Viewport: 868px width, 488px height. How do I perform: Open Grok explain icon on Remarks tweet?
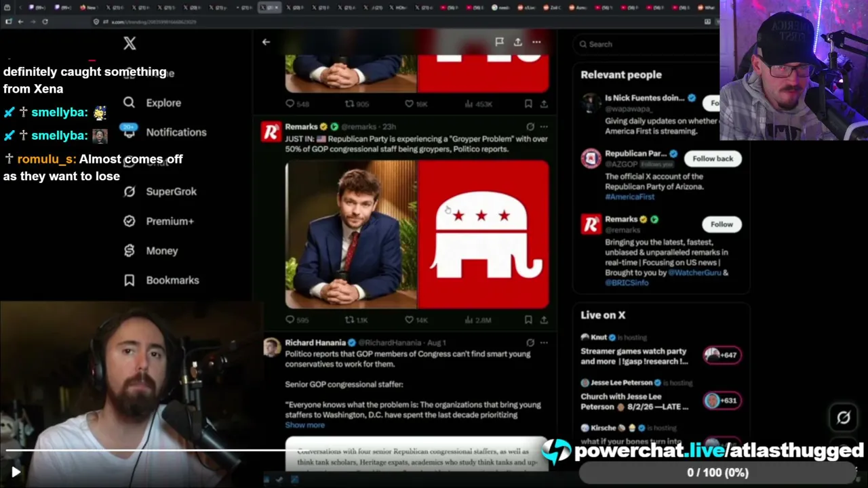click(x=530, y=127)
